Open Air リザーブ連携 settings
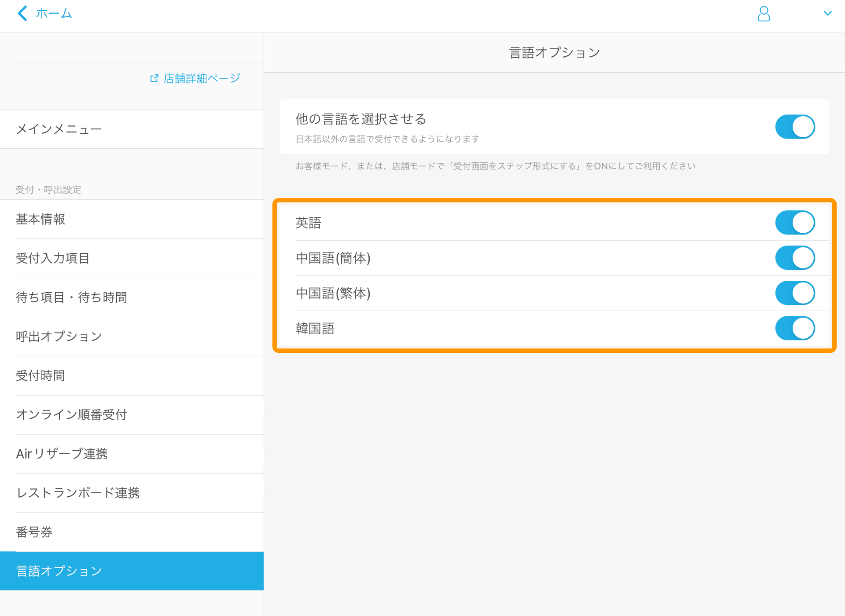Viewport: 845px width, 616px height. click(62, 454)
